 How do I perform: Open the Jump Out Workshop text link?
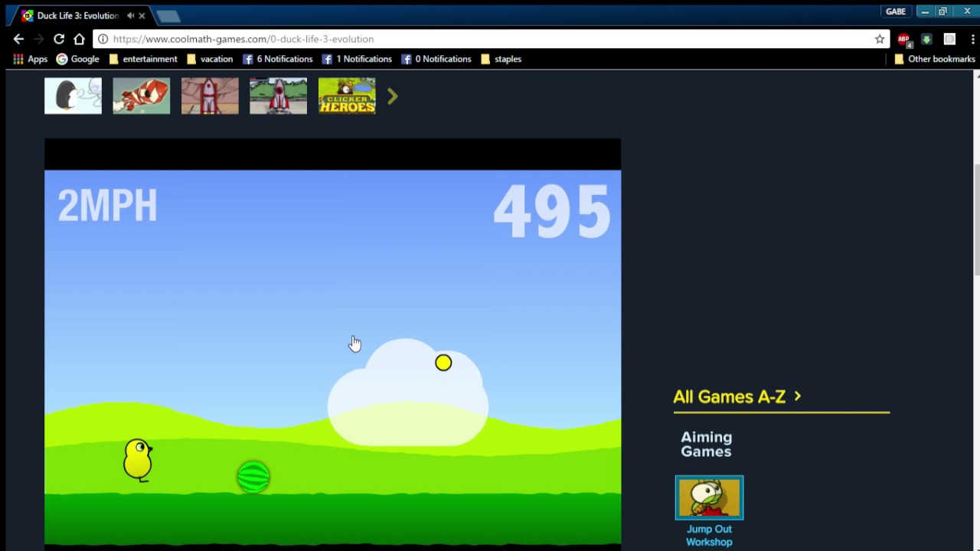[x=709, y=536]
